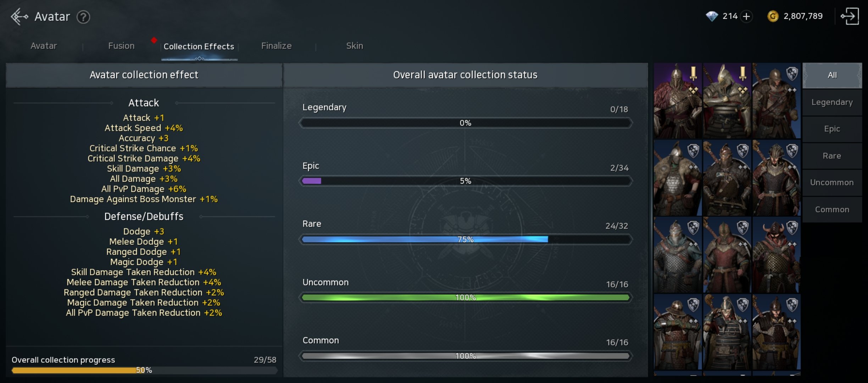The image size is (868, 383).
Task: Select the All filter button
Action: pos(832,75)
